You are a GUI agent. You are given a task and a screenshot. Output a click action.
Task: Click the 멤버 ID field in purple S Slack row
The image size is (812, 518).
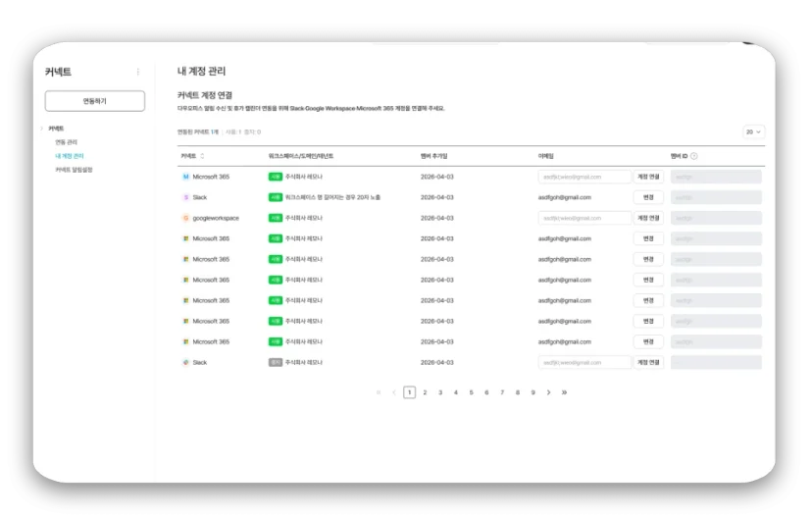716,197
